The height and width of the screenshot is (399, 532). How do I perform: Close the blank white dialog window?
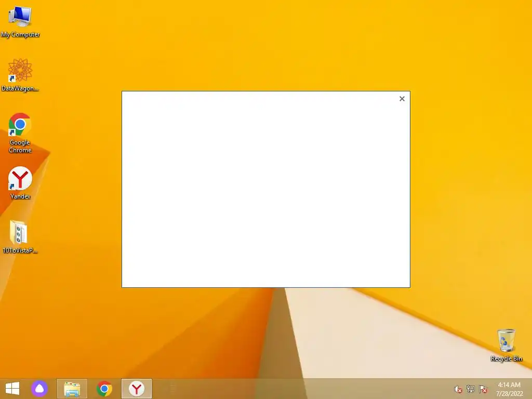coord(402,99)
